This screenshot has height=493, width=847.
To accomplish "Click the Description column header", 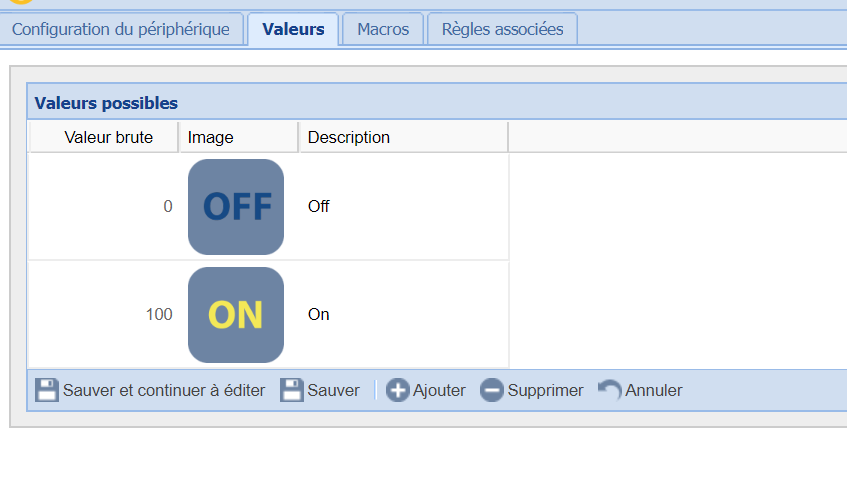I will (349, 137).
